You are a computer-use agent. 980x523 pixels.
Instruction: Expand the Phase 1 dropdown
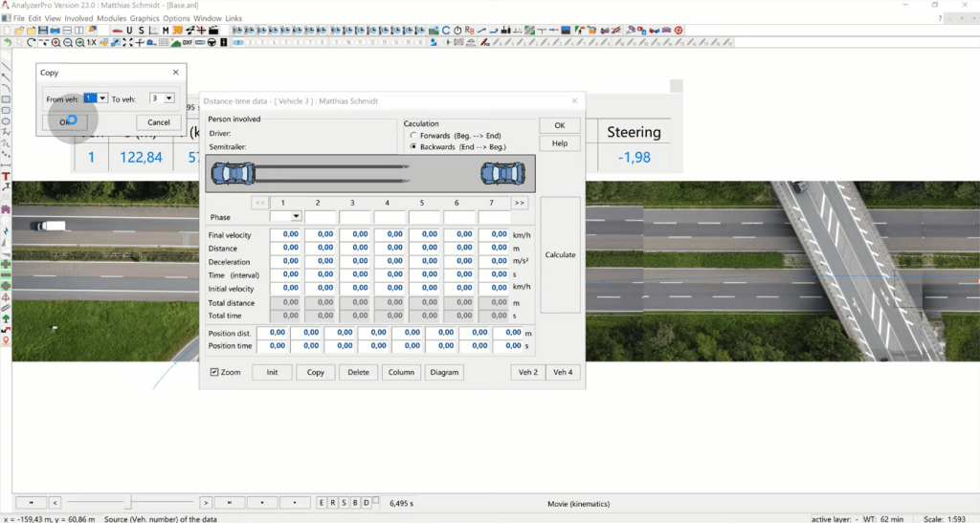pyautogui.click(x=297, y=217)
